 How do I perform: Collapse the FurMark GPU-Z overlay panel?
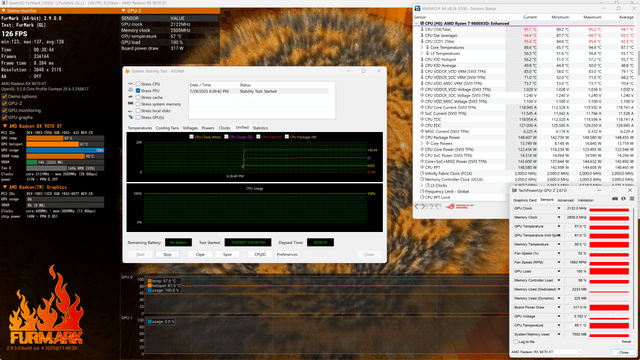click(124, 11)
